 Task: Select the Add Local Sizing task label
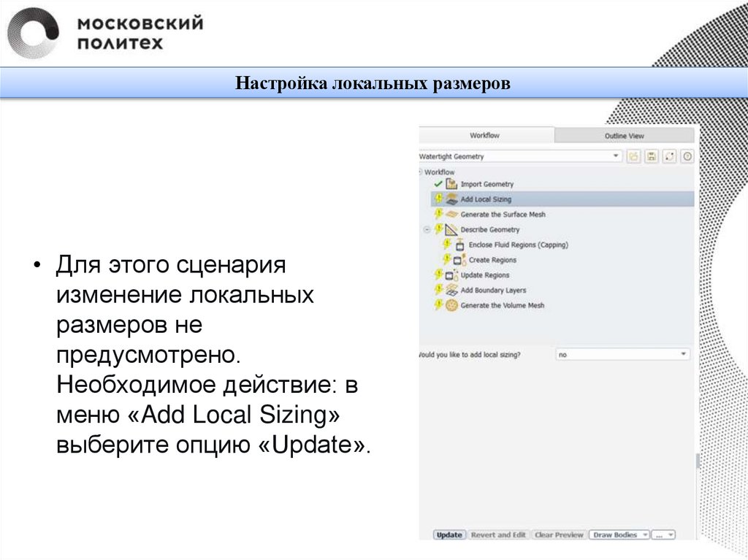point(486,199)
